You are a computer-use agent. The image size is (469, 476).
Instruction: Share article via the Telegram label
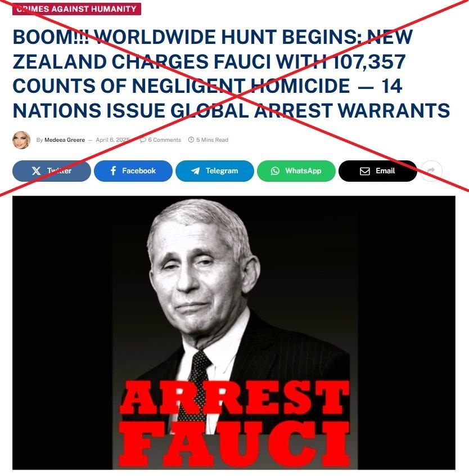[x=222, y=171]
